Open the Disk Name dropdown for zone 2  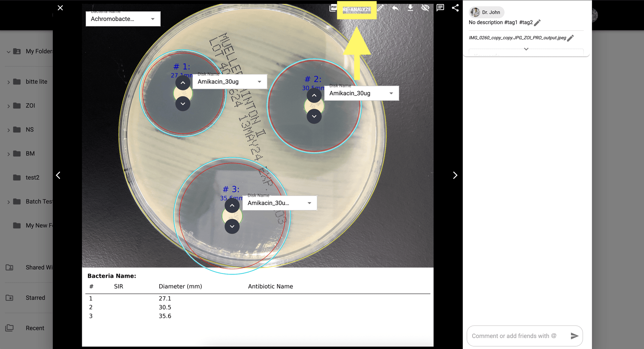coord(361,93)
